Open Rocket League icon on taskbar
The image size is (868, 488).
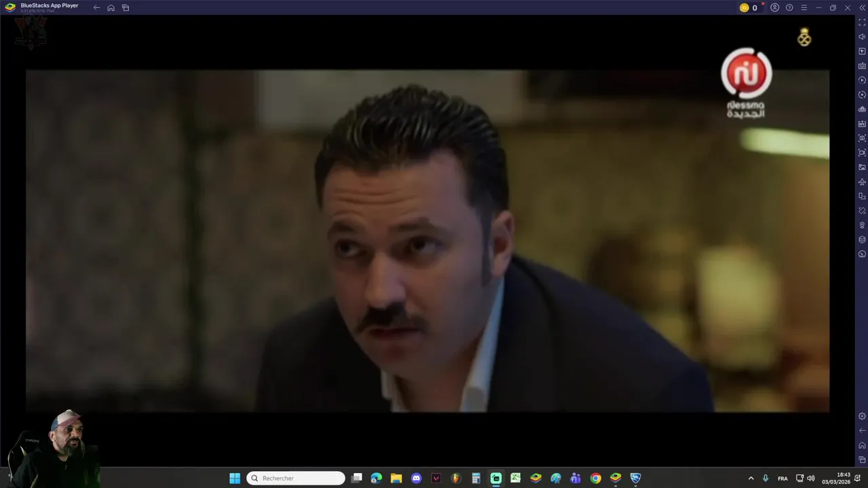(x=635, y=479)
